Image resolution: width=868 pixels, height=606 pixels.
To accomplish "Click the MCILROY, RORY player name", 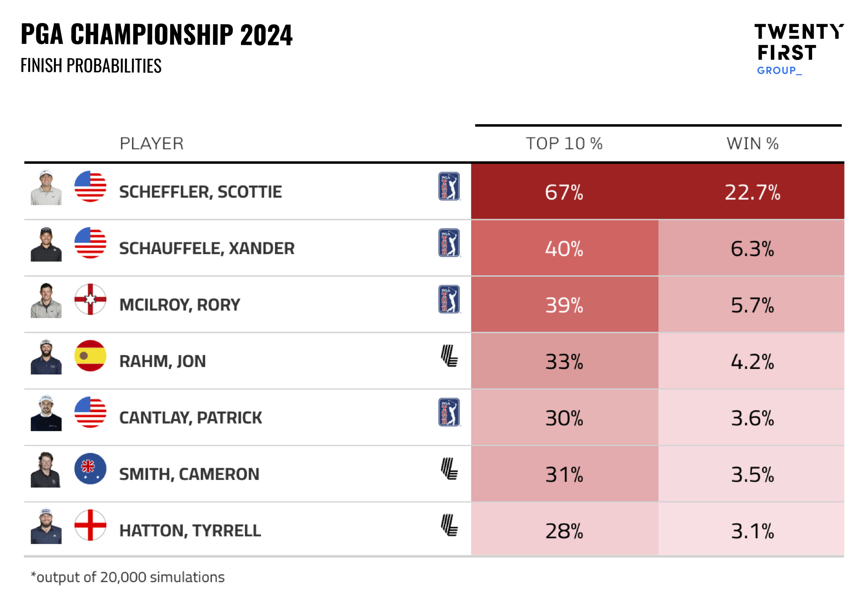I will (x=180, y=305).
